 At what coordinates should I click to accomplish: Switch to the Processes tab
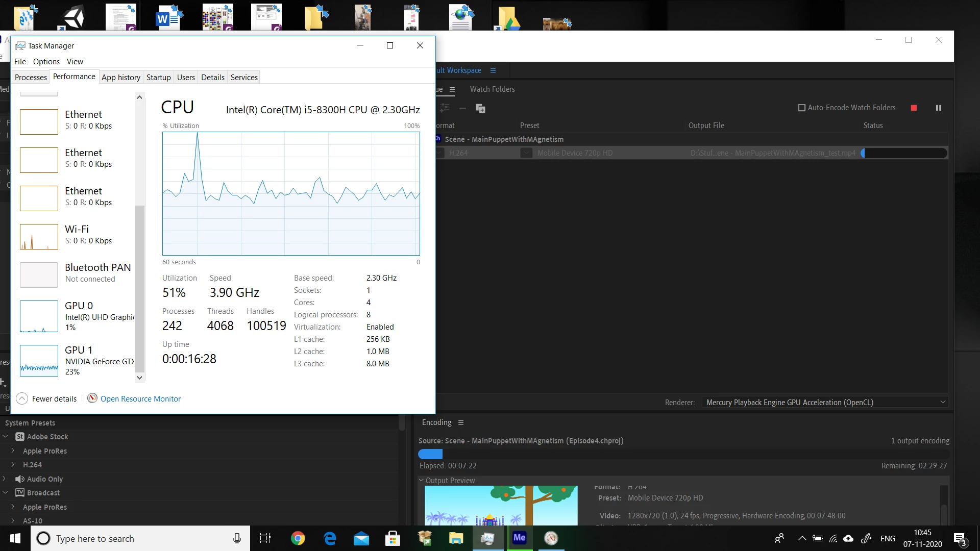[x=31, y=78]
